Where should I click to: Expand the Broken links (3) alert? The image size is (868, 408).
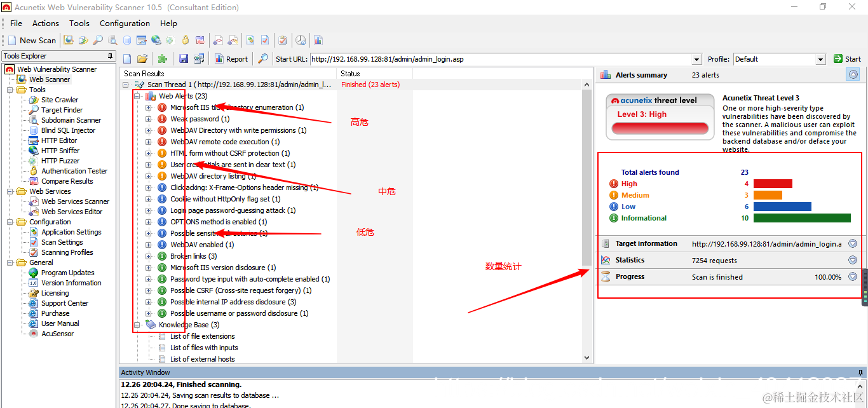point(149,256)
